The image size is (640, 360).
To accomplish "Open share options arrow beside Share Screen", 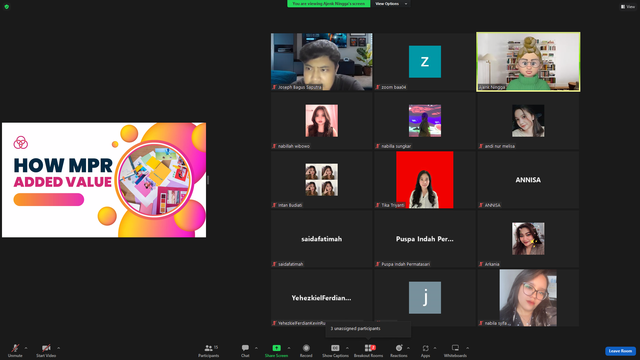I will 289,348.
